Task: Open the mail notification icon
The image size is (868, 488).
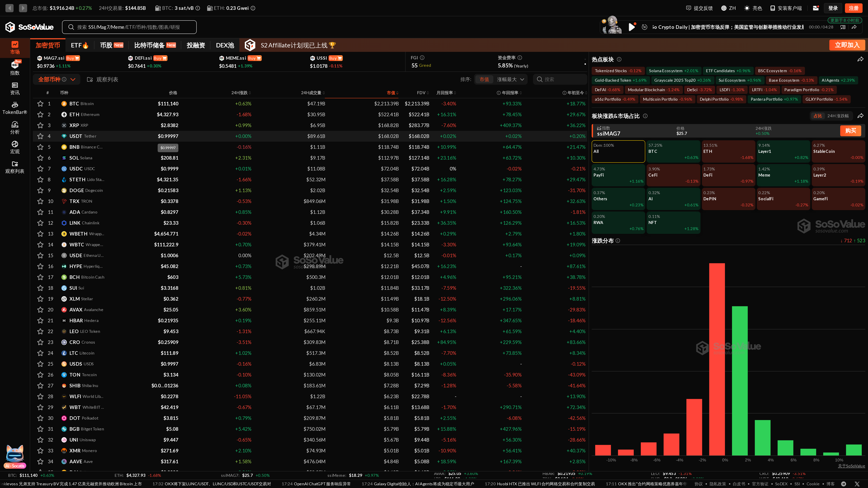Action: (x=816, y=8)
